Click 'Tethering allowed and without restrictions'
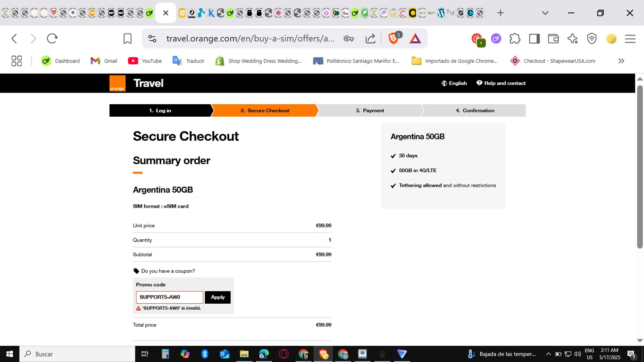This screenshot has width=644, height=362. (x=447, y=185)
